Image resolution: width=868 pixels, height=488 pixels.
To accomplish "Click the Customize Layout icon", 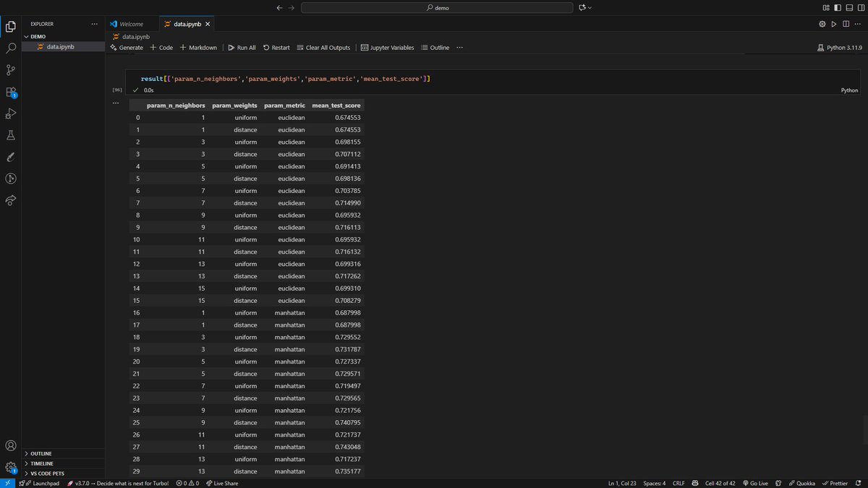I will point(826,7).
